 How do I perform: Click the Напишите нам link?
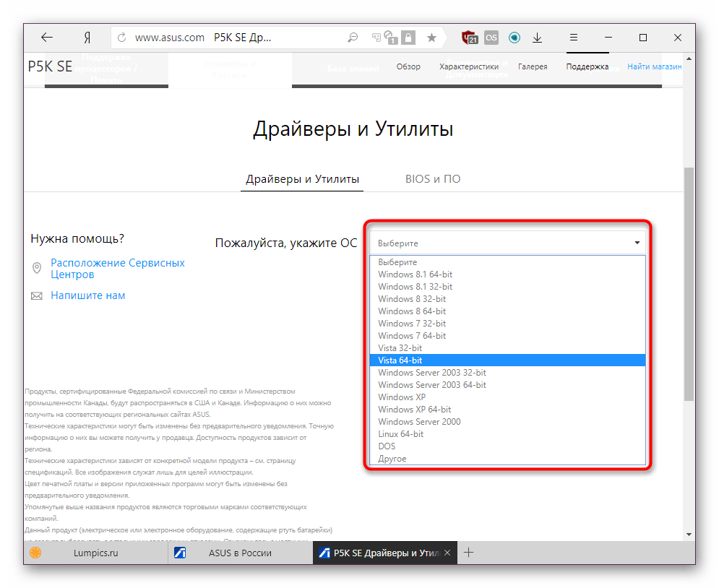coord(87,295)
